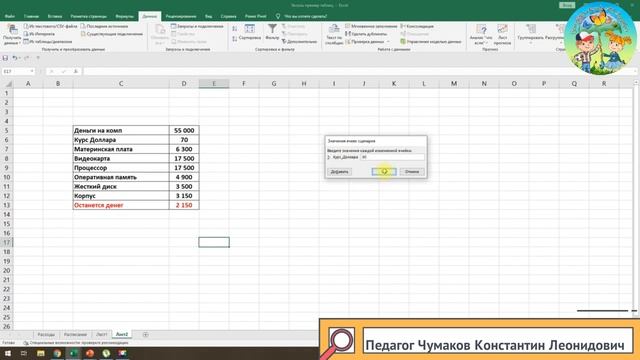Open Consolidate (Консолидация)

tap(417, 26)
